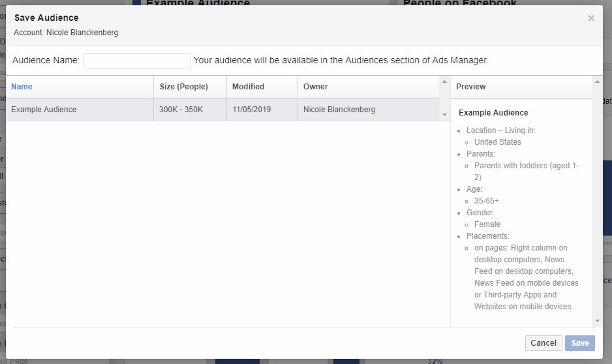This screenshot has width=612, height=364.
Task: Click the Preview panel scrollbar down arrow
Action: (x=597, y=321)
